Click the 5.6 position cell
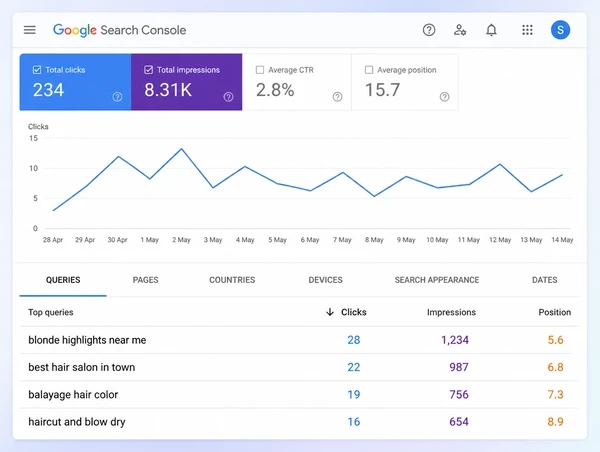This screenshot has width=600, height=452. pos(555,340)
